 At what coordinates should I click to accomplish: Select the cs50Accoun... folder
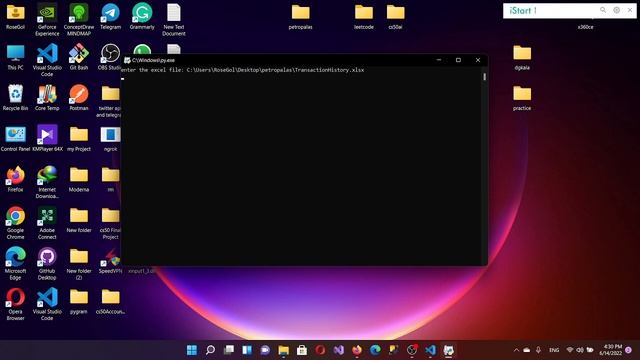click(110, 301)
